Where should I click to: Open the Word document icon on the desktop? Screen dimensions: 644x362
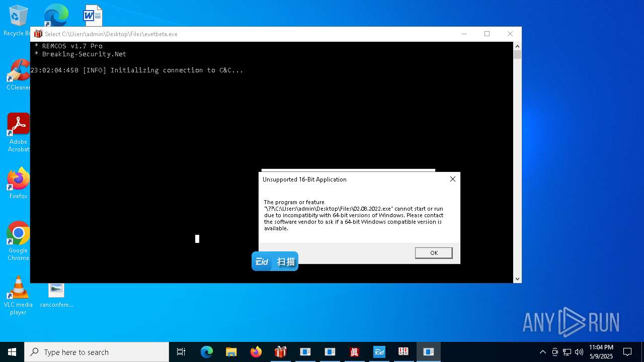[93, 15]
